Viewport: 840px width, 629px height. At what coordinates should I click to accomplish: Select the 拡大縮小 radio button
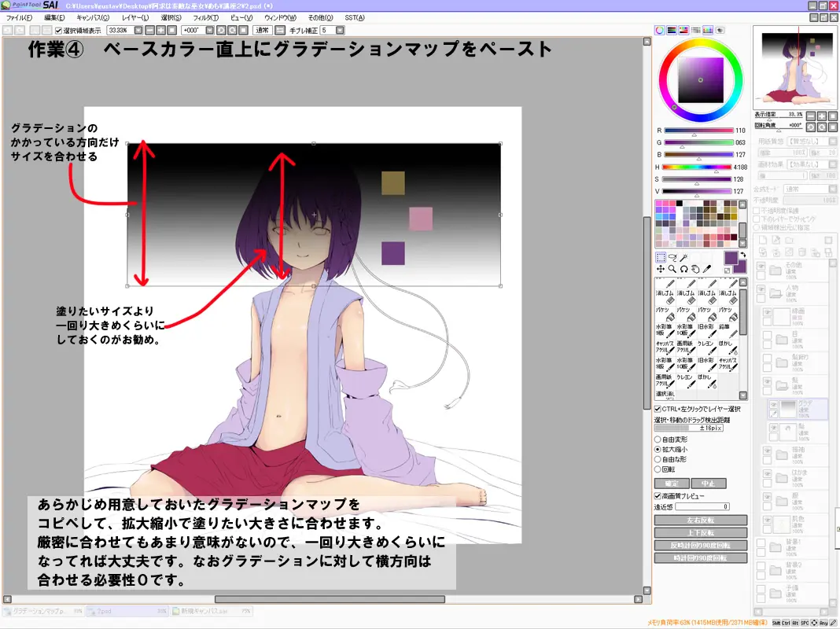pos(658,450)
